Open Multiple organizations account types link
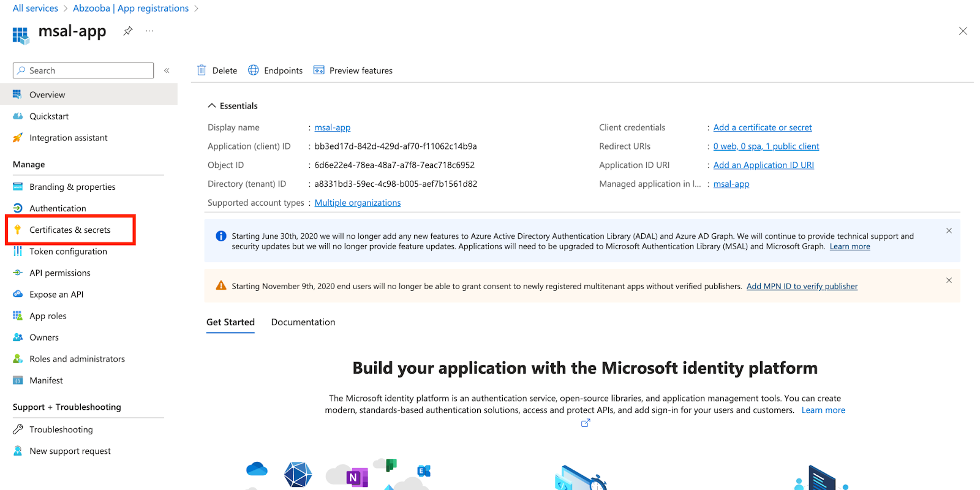Screen dimensions: 980x490 [x=358, y=203]
